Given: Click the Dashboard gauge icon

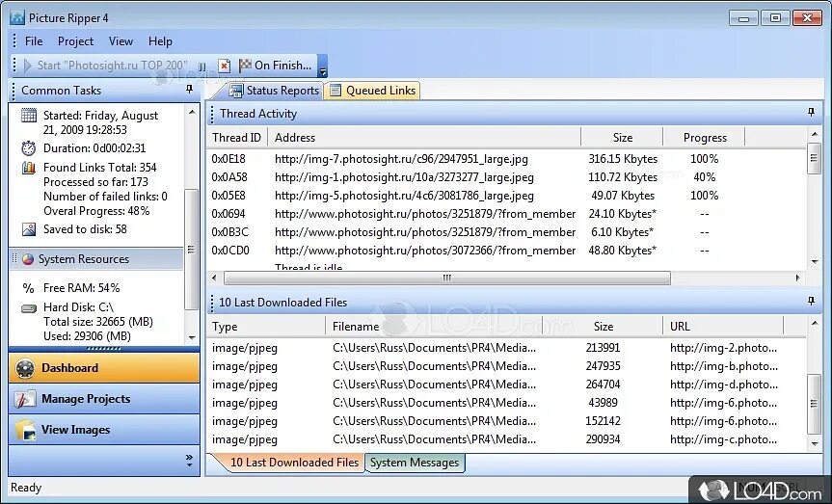Looking at the screenshot, I should (x=25, y=368).
